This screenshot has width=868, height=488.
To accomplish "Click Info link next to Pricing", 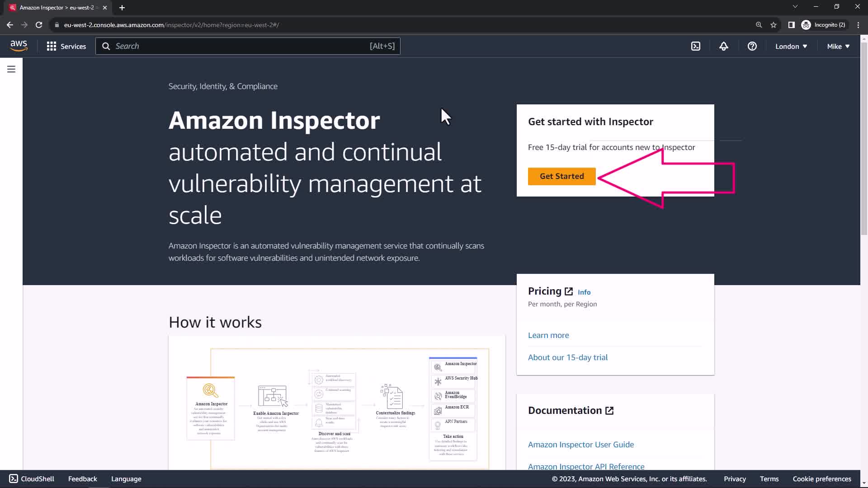I will coord(584,292).
